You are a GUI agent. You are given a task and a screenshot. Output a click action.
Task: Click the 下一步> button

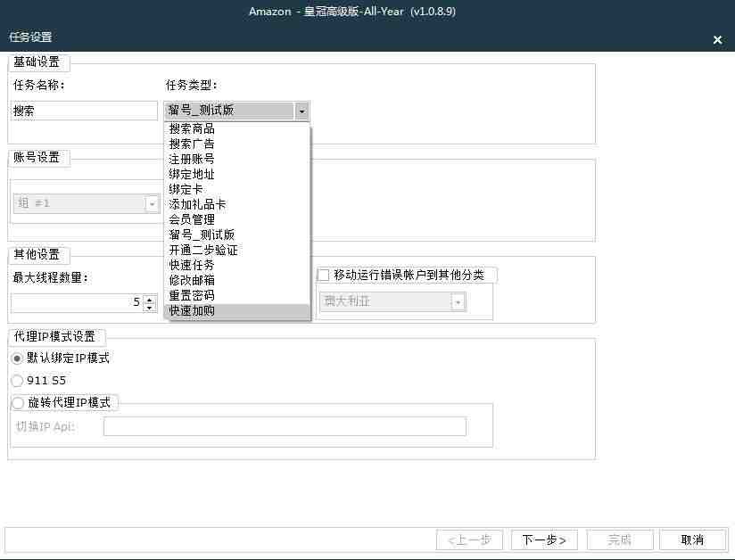(544, 540)
